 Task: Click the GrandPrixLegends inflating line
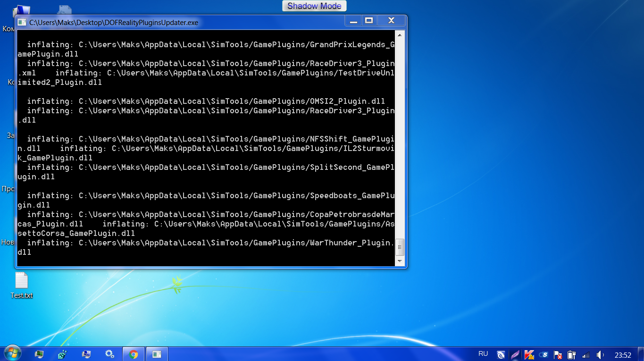[210, 44]
